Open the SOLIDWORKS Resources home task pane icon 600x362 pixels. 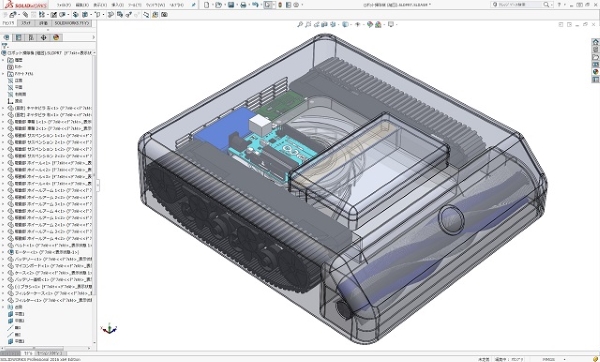click(595, 42)
